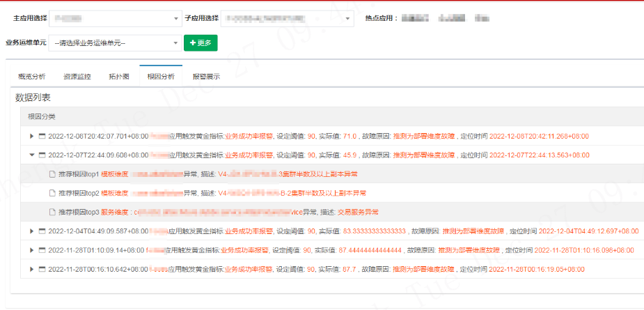
Task: Click the actual value 83.33333333333333
Action: pos(374,231)
